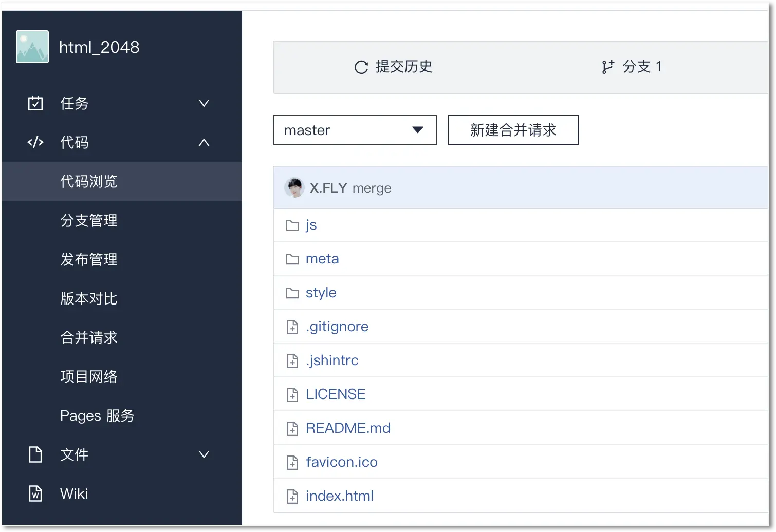Image resolution: width=776 pixels, height=532 pixels.
Task: Click the 新建合并请求 button
Action: 512,130
